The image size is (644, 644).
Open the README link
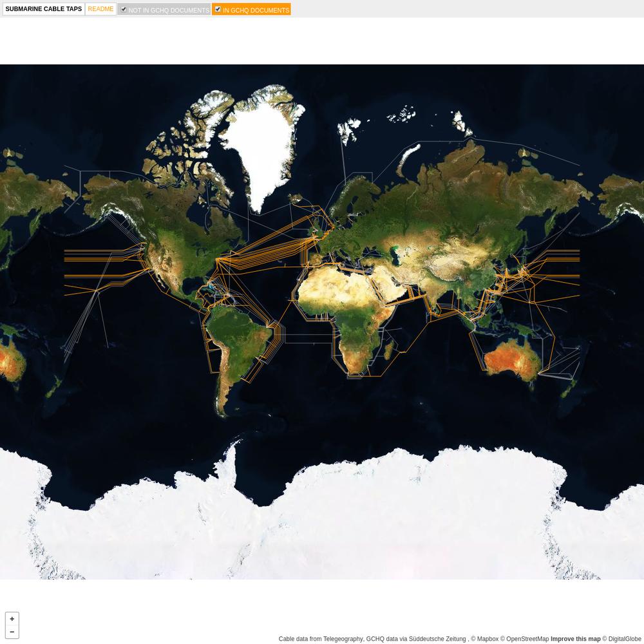tap(100, 9)
